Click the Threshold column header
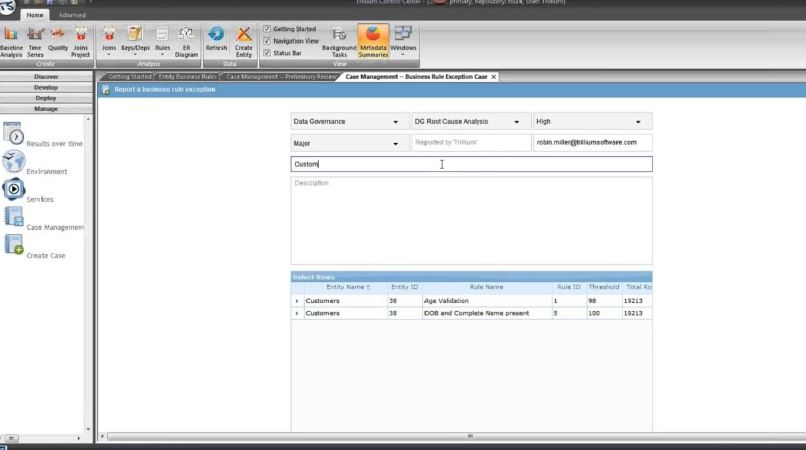 604,287
